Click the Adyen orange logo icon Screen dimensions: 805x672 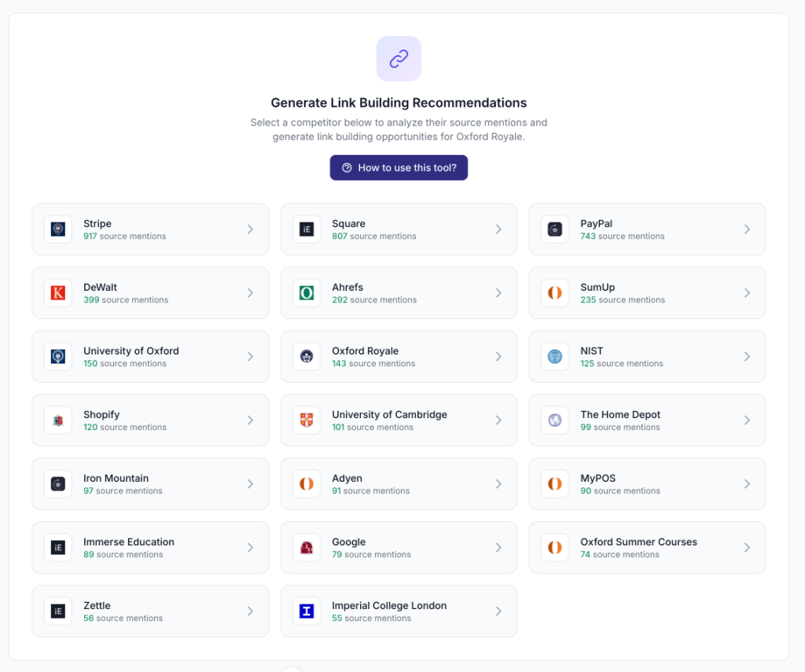pos(307,483)
